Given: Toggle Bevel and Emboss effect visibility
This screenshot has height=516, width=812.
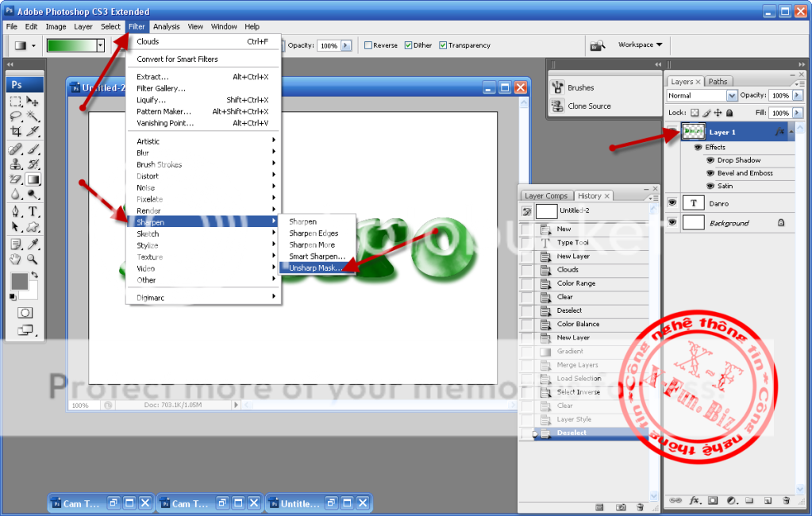Looking at the screenshot, I should click(710, 173).
